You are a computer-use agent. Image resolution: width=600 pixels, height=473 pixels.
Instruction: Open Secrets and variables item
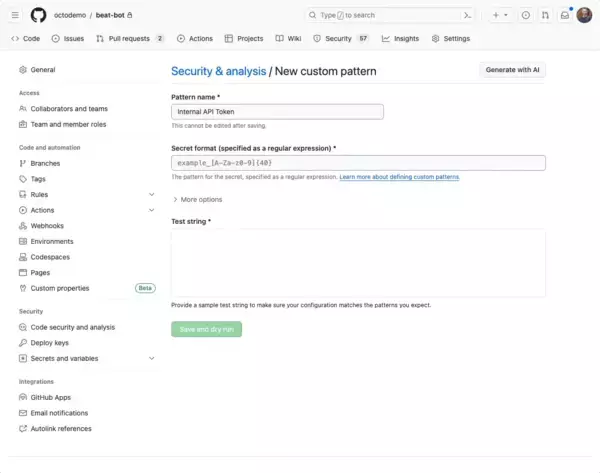tap(64, 359)
